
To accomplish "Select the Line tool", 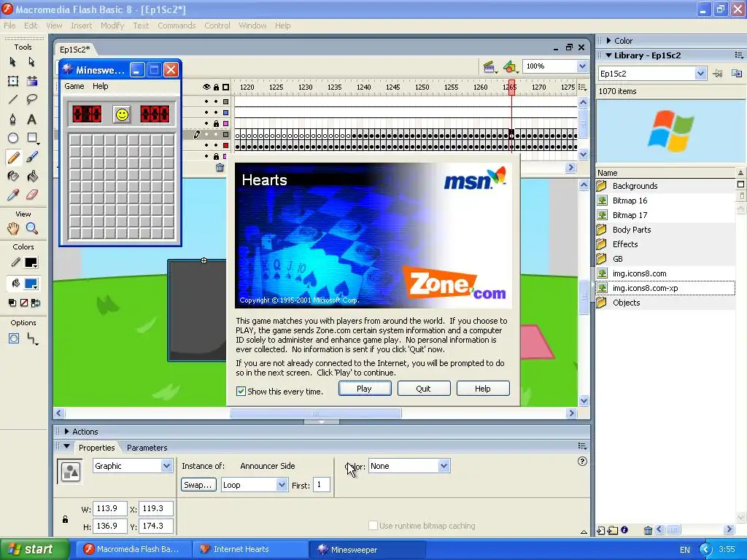I will click(13, 99).
